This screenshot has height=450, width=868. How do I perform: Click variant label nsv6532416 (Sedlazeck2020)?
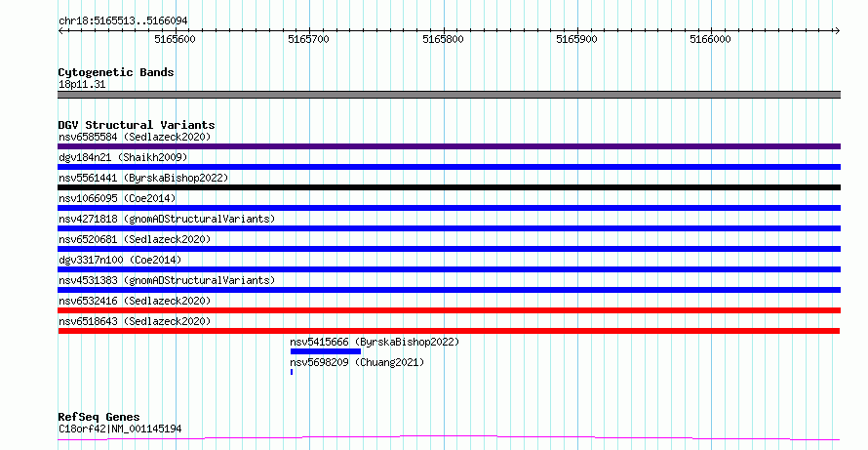tap(135, 301)
